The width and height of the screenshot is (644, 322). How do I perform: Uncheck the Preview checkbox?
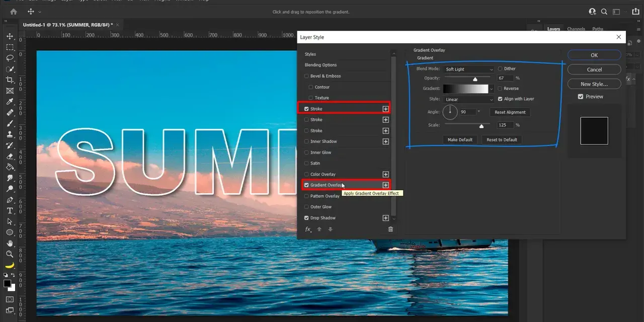click(x=581, y=97)
